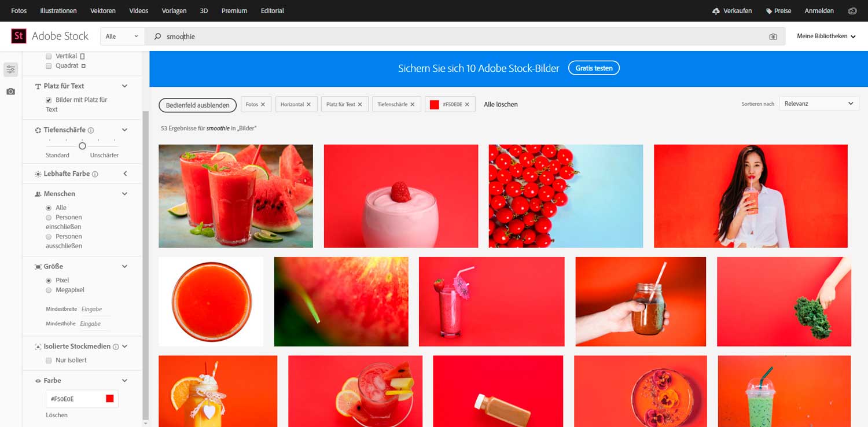Click the aperture icon beside Tiefenschärfe heading
This screenshot has width=868, height=427.
[x=38, y=130]
